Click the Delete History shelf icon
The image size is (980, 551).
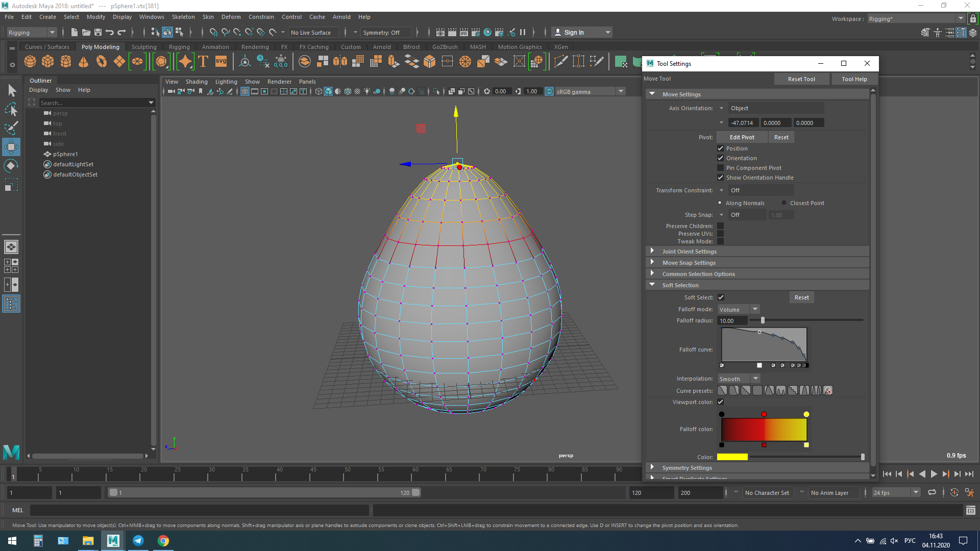pyautogui.click(x=263, y=62)
